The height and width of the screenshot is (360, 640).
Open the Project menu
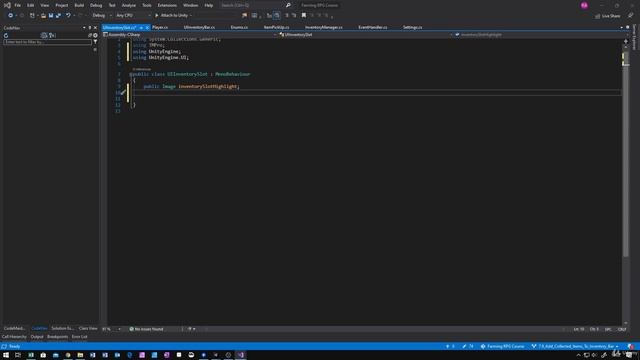(62, 5)
